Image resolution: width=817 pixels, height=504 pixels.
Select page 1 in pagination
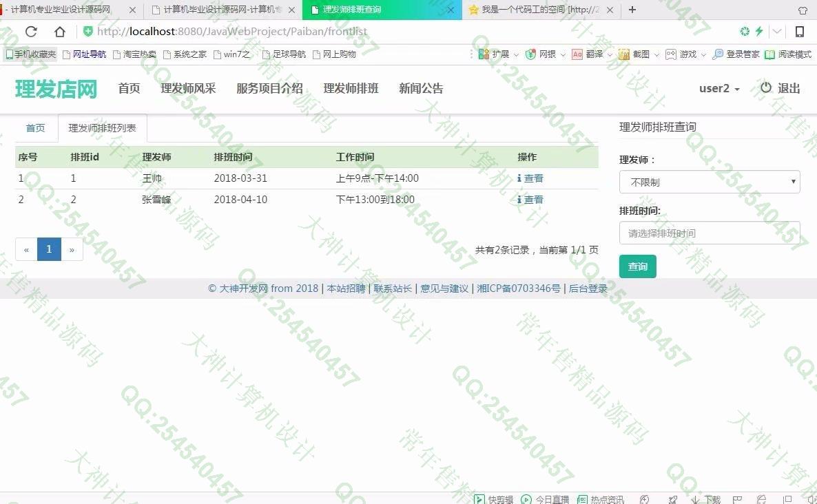(49, 249)
